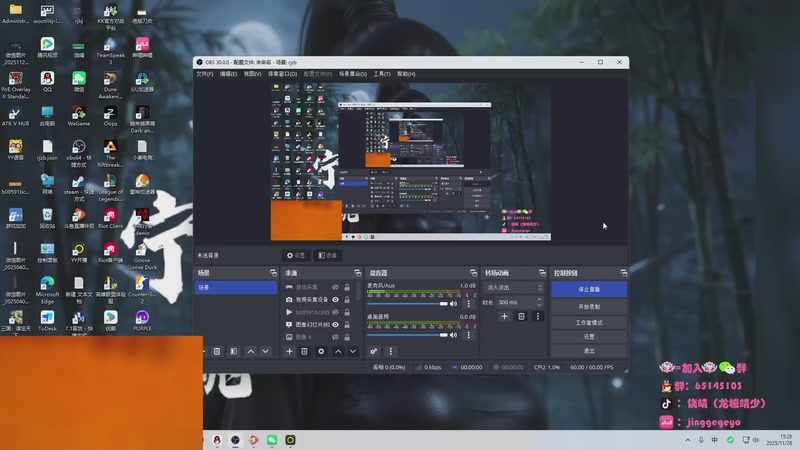Open the mixer panel three-dot menu at bottom
Screen dimensions: 800x450
[x=391, y=351]
